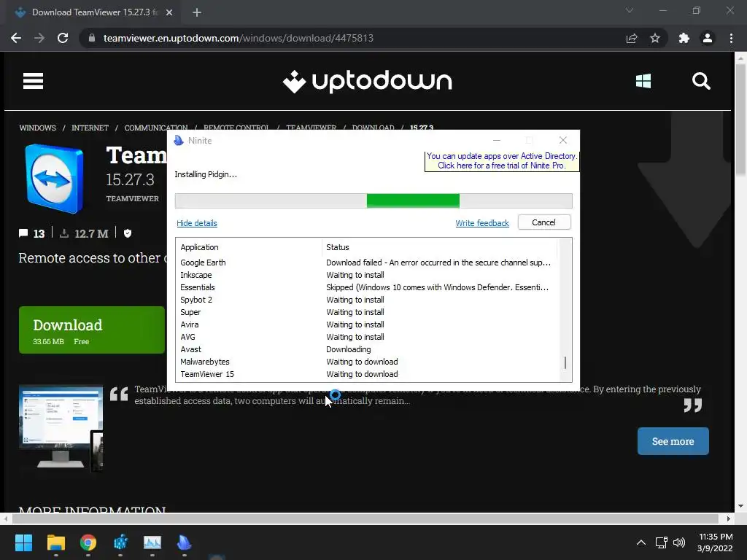Click the share page icon in address bar
Screen dimensions: 747x560
click(x=632, y=38)
